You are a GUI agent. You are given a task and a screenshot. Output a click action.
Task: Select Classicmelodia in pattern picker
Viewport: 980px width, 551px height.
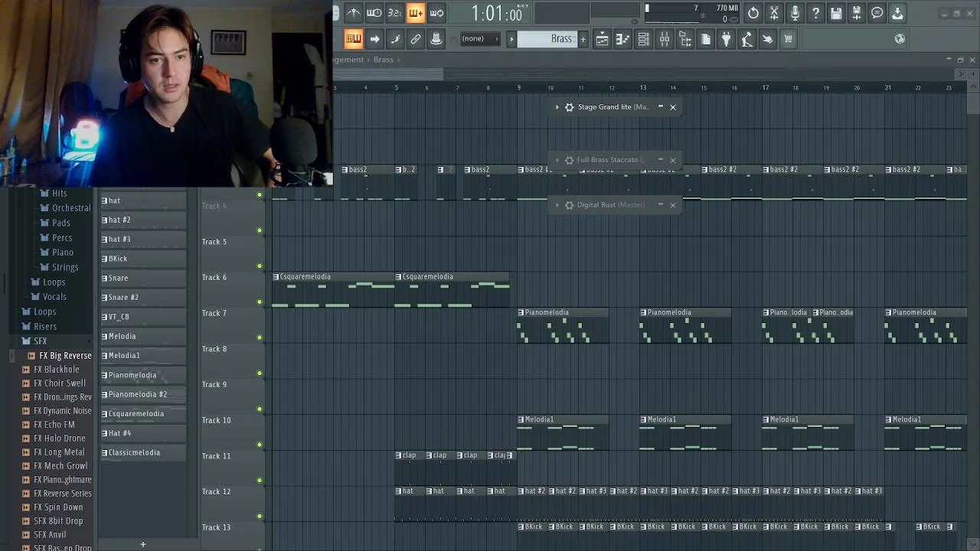click(143, 452)
